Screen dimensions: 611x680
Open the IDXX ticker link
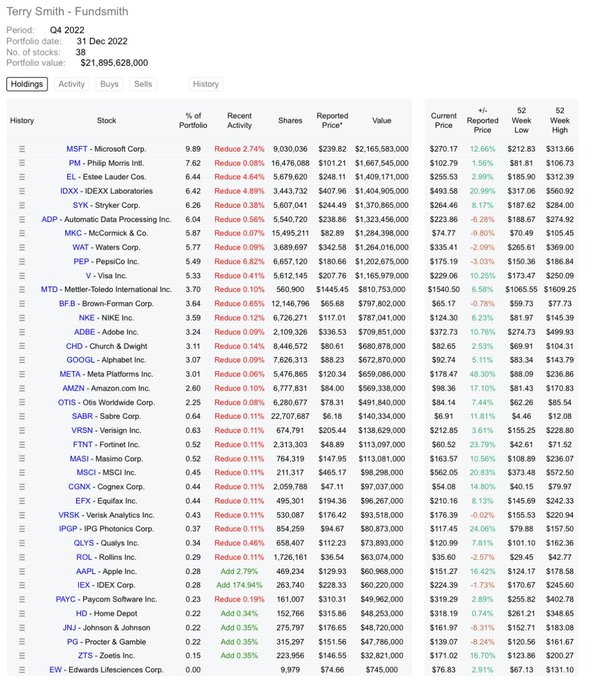(x=69, y=191)
